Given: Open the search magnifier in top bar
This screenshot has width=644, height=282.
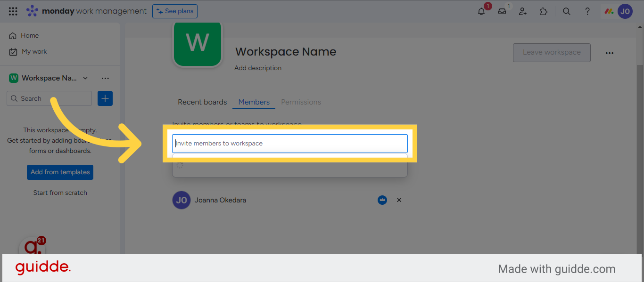Looking at the screenshot, I should [567, 11].
